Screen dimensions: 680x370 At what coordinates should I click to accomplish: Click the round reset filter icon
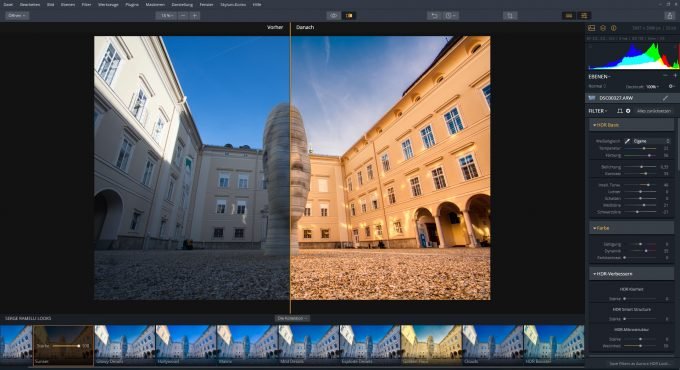628,111
